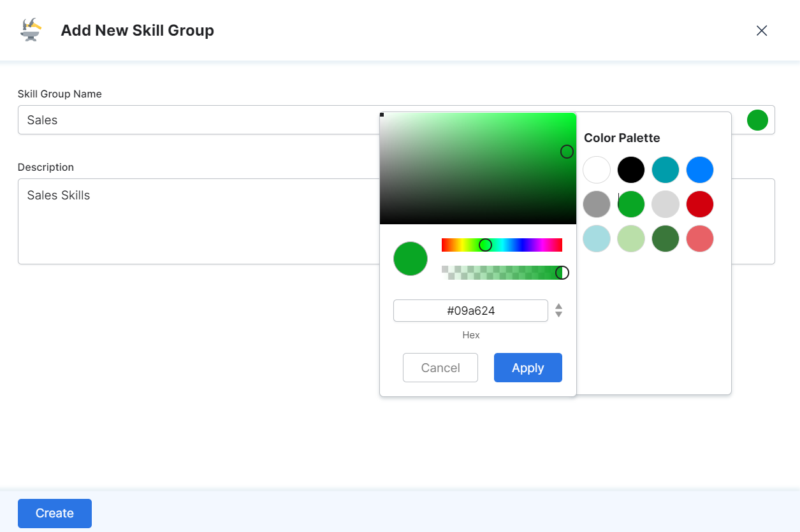Select the black swatch in Color Palette
The height and width of the screenshot is (532, 800).
(631, 169)
